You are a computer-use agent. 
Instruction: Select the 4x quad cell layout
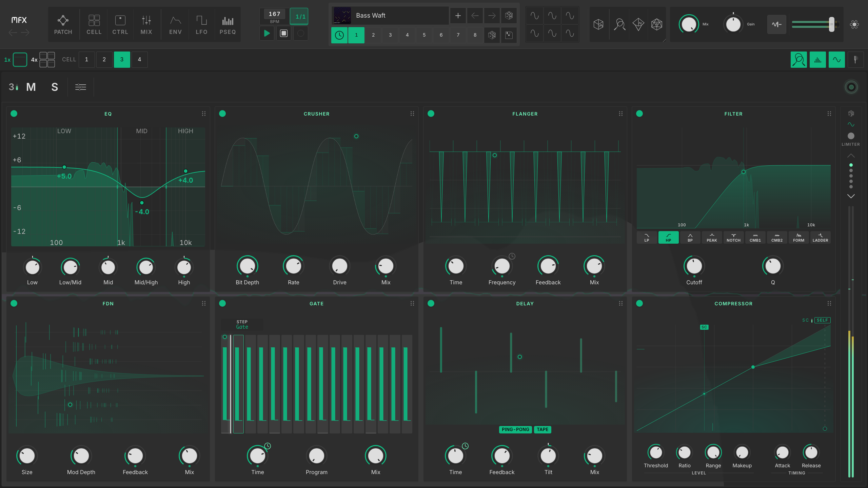(47, 60)
